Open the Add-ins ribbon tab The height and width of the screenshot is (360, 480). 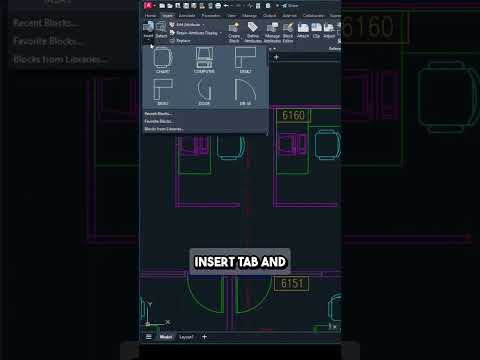(x=289, y=16)
